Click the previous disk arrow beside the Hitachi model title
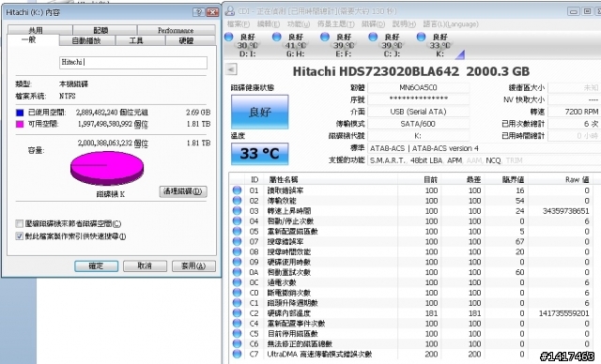 pos(231,69)
